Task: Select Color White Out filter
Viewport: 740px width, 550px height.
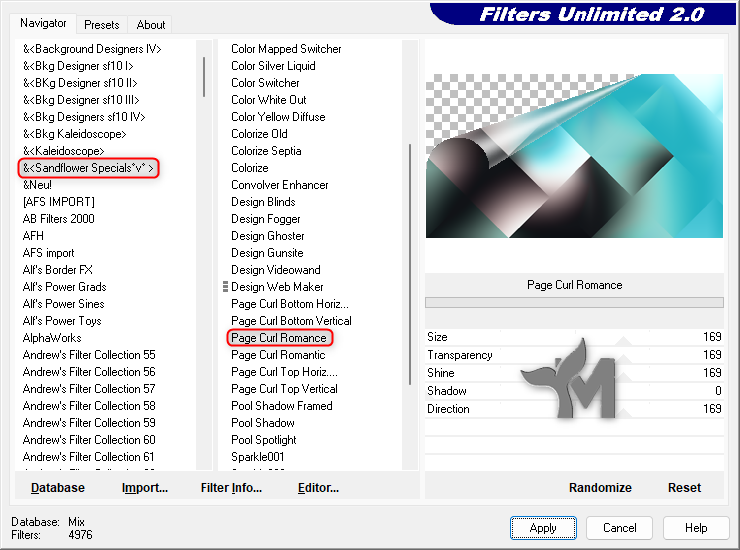Action: [269, 100]
